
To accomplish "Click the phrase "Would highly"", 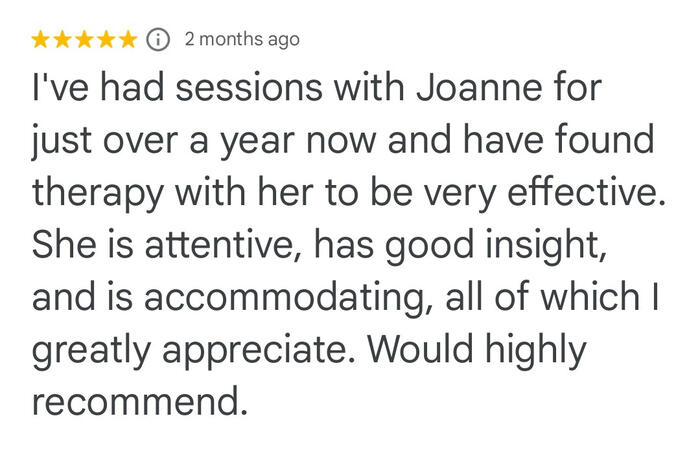I will 485,350.
